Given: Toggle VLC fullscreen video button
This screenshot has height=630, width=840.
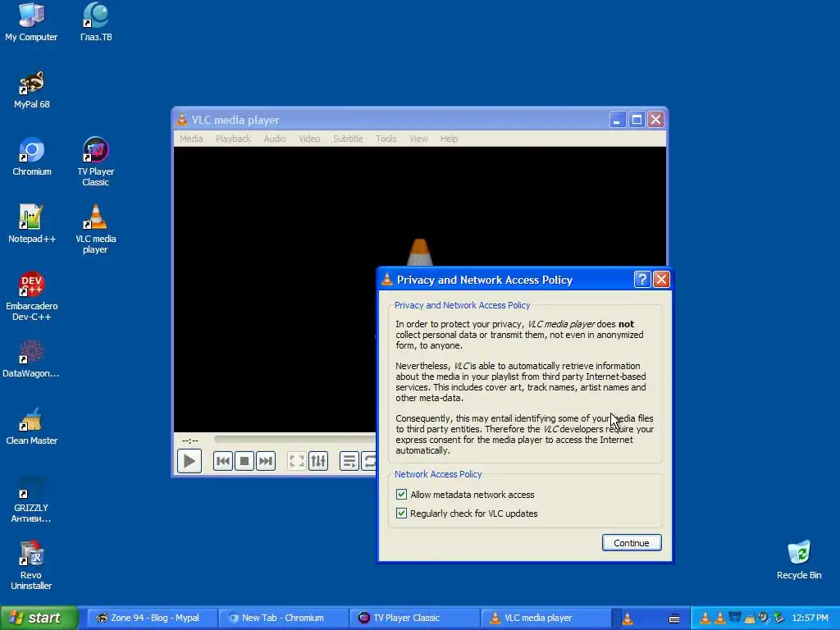Looking at the screenshot, I should 297,461.
